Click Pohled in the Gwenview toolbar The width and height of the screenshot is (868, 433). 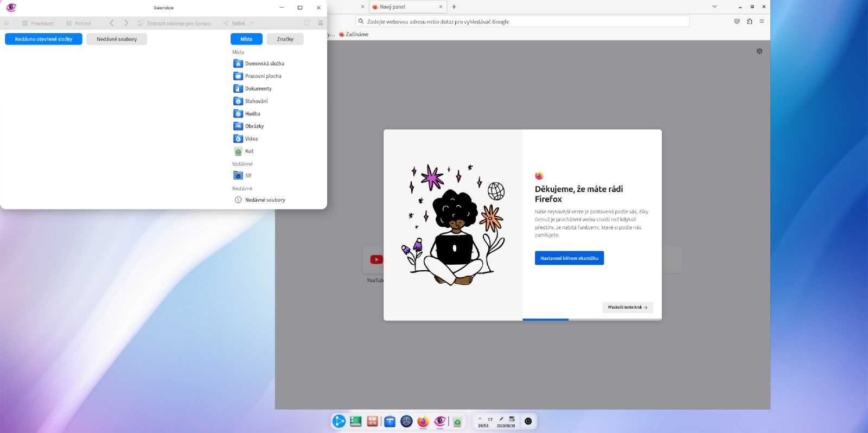[x=79, y=23]
